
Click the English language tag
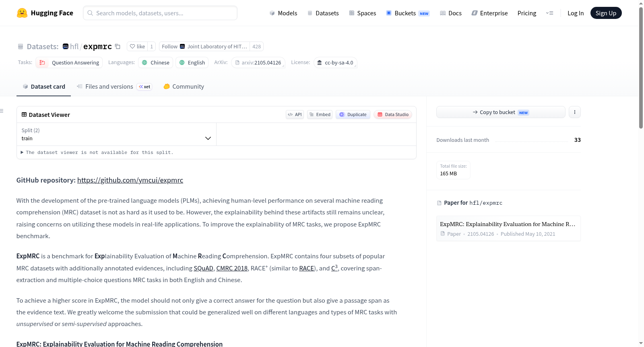point(192,62)
